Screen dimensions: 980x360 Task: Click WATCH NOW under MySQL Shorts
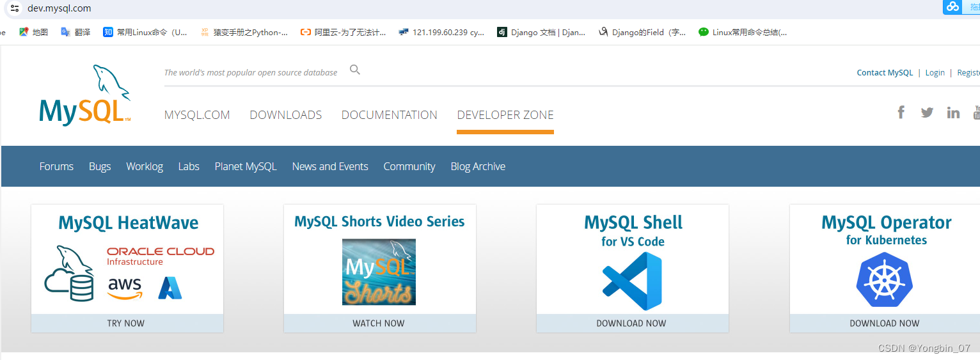point(379,324)
